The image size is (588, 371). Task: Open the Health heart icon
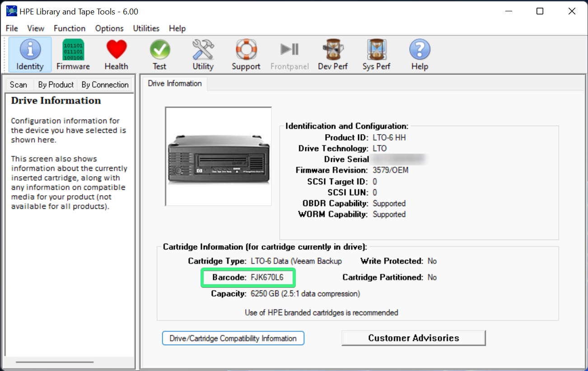pos(117,54)
